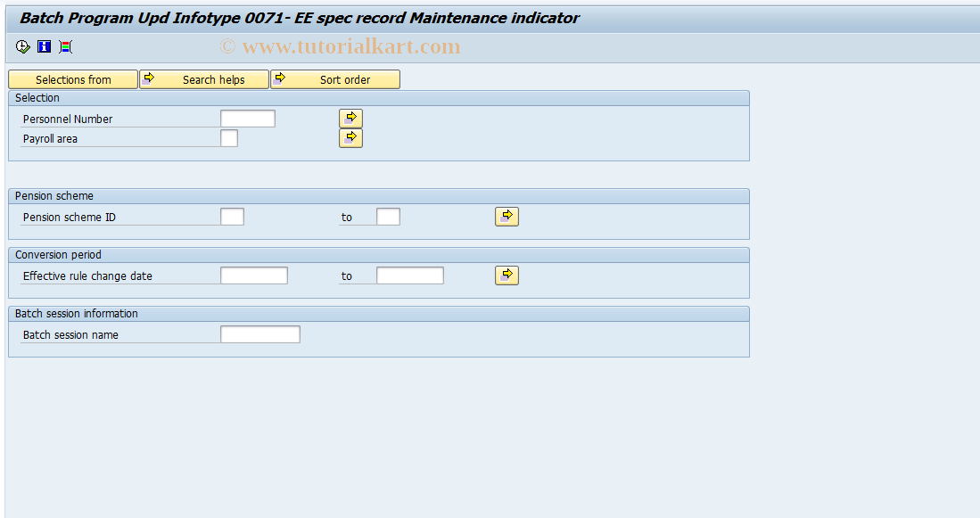Open the Search helps button

click(x=203, y=79)
